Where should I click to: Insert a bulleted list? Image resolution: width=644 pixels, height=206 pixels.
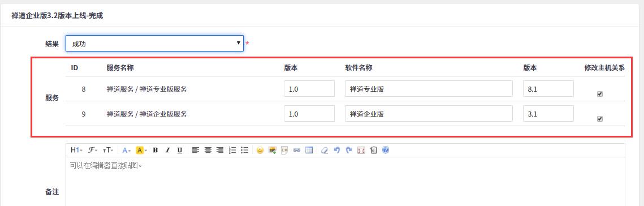pyautogui.click(x=245, y=151)
